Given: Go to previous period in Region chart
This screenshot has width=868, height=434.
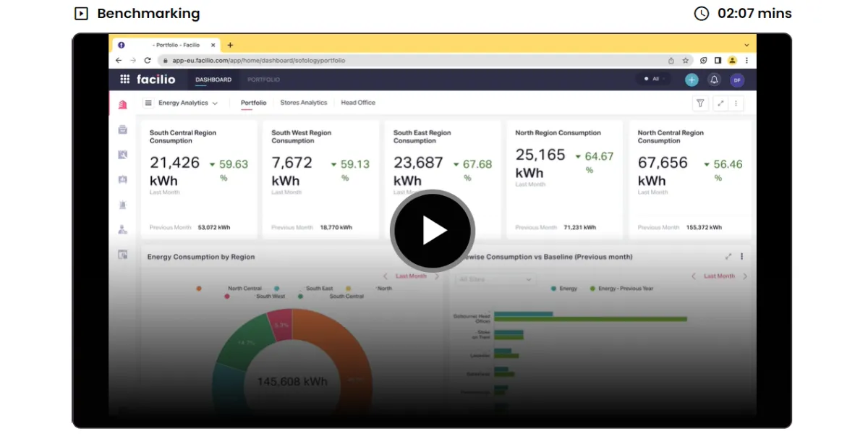Looking at the screenshot, I should (x=386, y=276).
